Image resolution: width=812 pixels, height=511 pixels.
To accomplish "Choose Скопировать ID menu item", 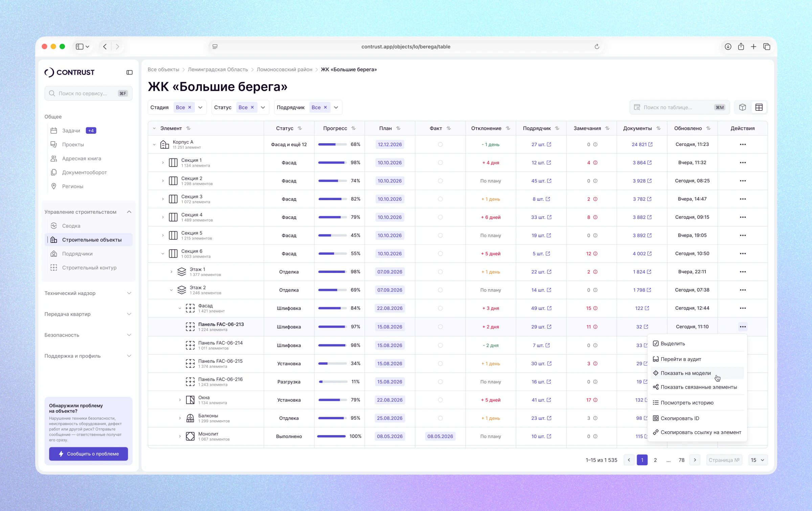I will click(697, 418).
